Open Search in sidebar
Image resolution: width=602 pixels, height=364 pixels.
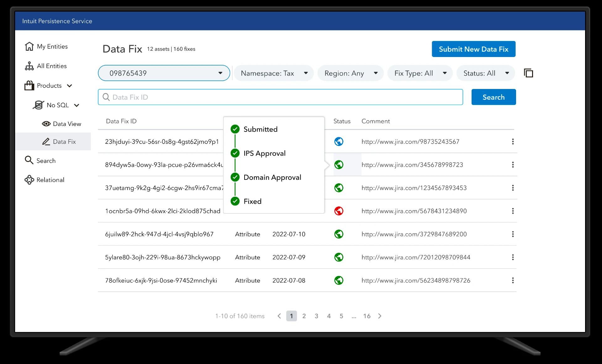(x=46, y=161)
